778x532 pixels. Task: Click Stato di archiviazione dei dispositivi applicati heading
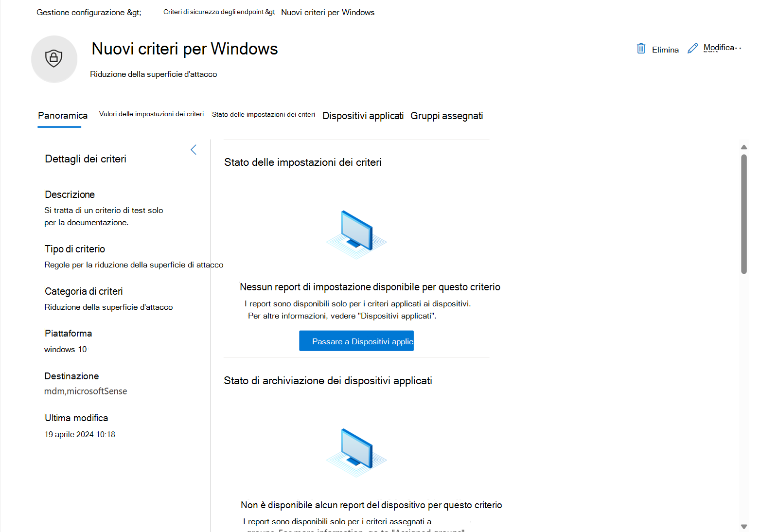coord(328,381)
